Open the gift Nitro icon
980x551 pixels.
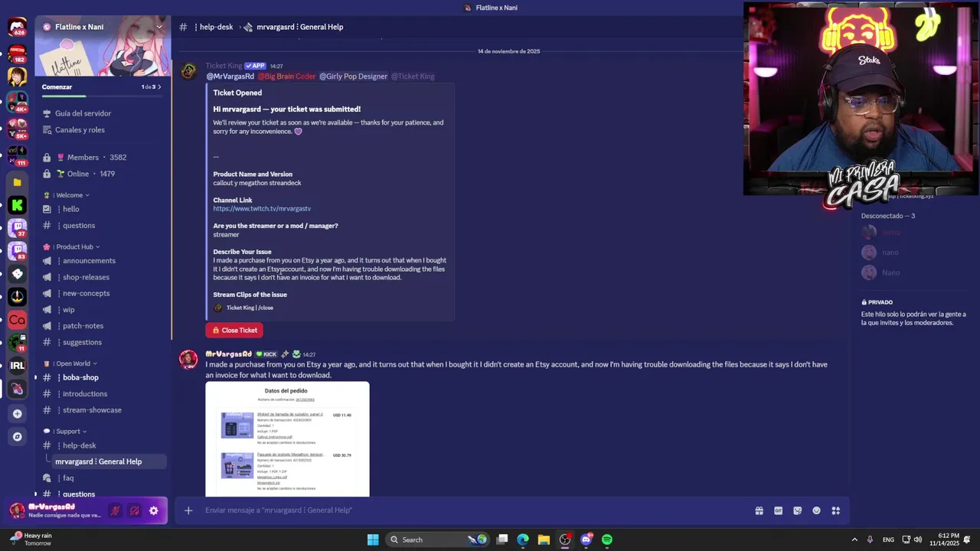(x=759, y=510)
